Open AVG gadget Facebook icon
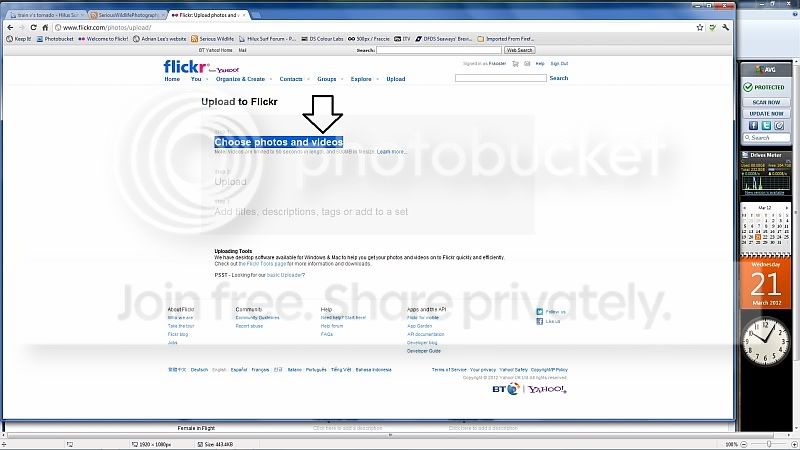The width and height of the screenshot is (800, 450). 754,126
